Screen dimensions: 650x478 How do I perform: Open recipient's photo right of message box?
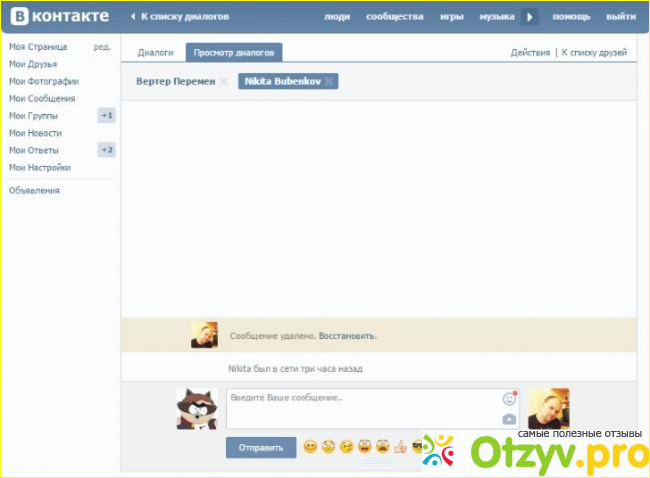click(548, 409)
